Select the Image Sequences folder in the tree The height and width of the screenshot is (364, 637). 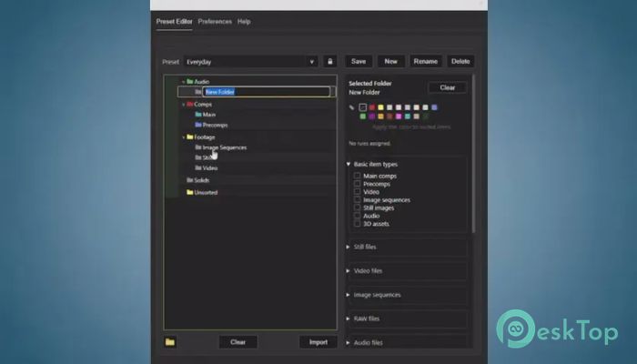(224, 147)
